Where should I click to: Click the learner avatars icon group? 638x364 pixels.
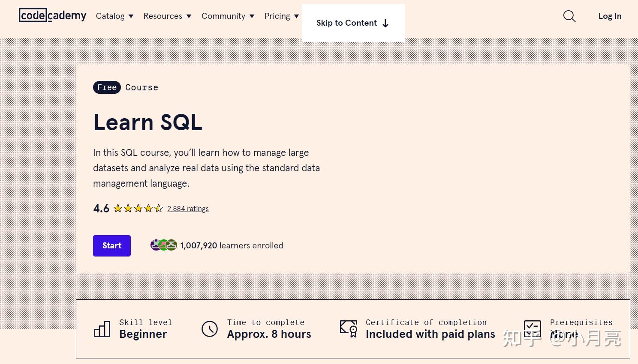[x=164, y=245]
